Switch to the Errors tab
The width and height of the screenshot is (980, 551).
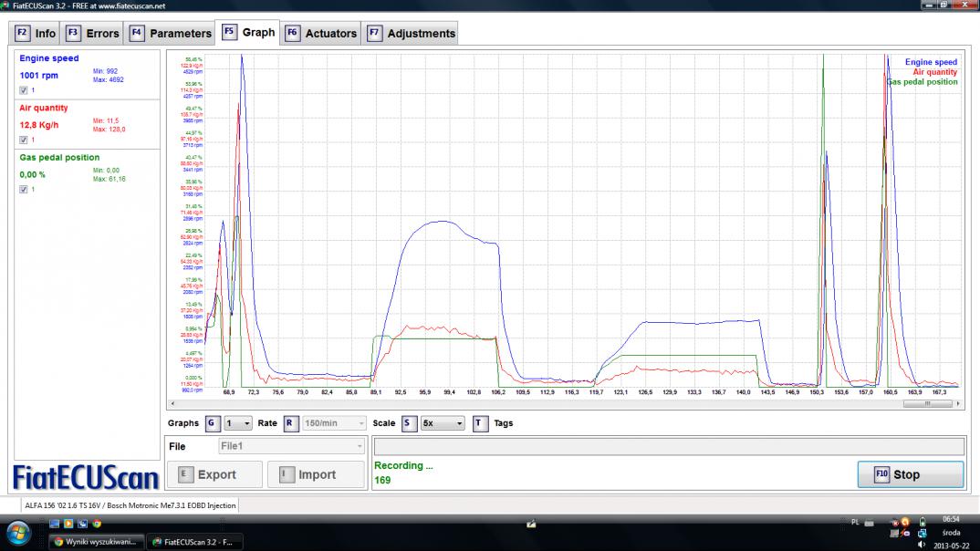(x=92, y=34)
